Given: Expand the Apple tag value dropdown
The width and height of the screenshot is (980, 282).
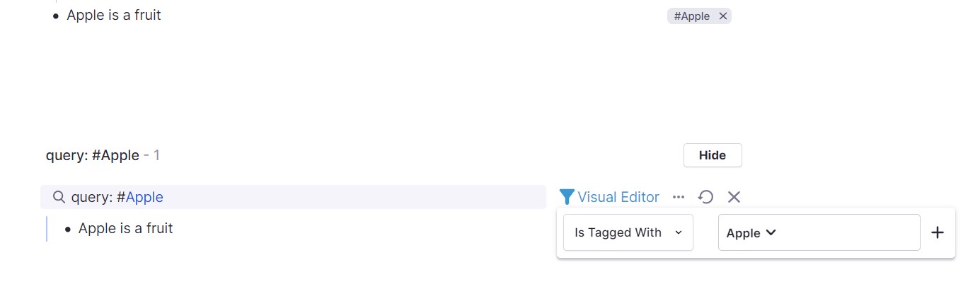Looking at the screenshot, I should 819,232.
